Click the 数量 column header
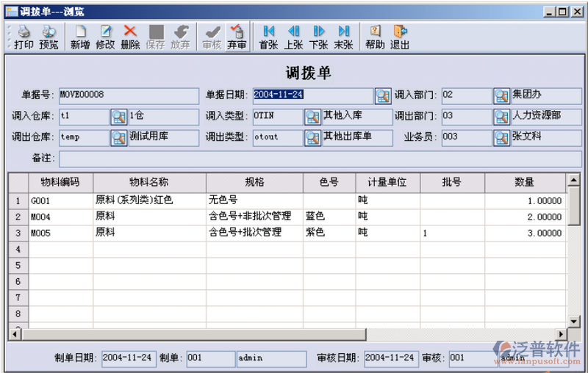This screenshot has width=588, height=373. tap(524, 182)
